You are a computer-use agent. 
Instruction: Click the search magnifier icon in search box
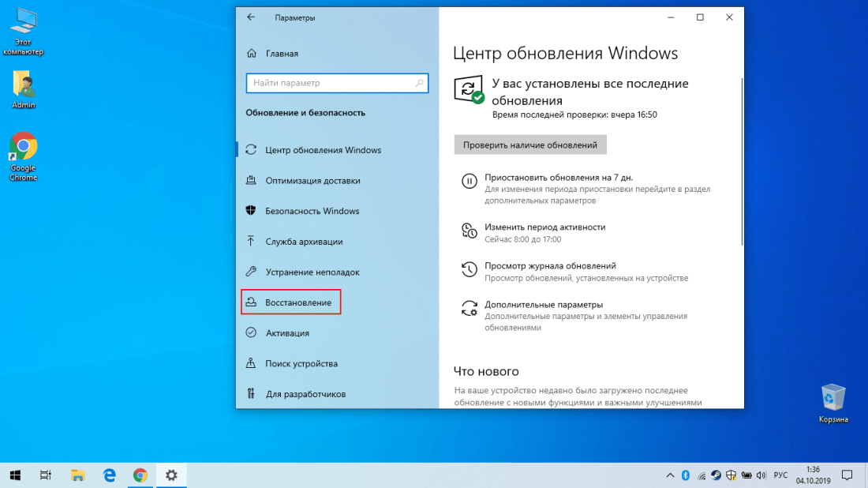pos(420,83)
